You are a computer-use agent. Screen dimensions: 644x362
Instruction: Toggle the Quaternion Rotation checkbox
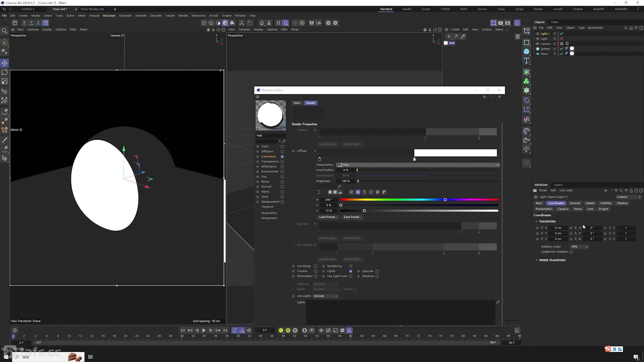coord(571,252)
